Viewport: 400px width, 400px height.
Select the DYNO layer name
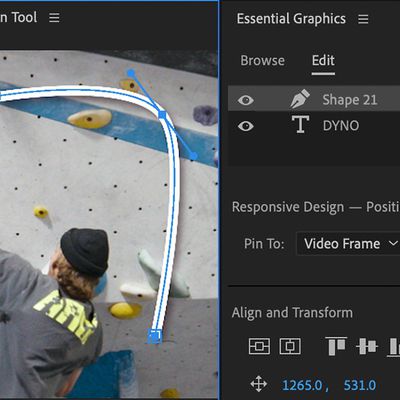341,126
